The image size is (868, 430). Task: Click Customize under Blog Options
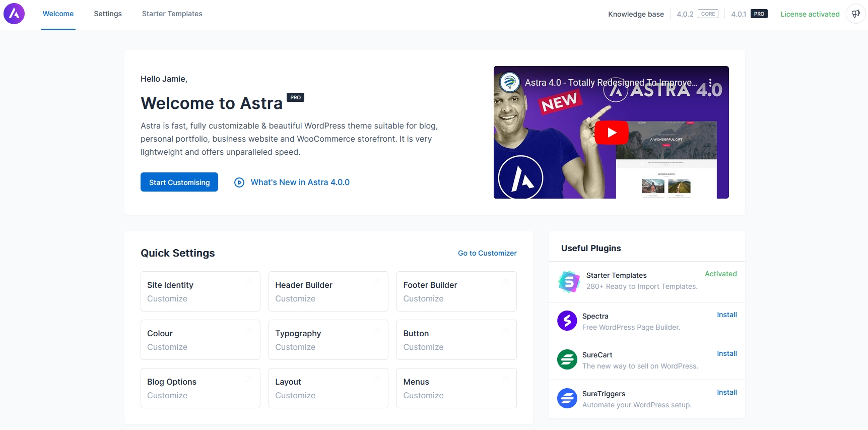(167, 395)
